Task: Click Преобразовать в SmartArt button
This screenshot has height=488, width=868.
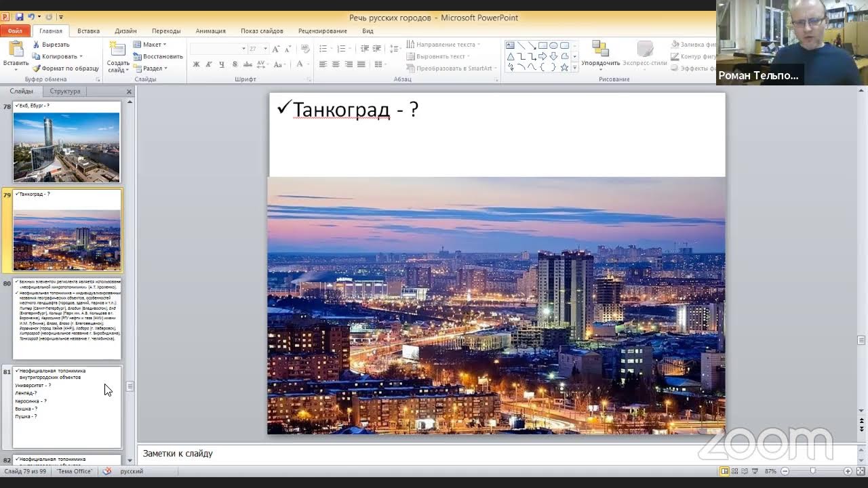Action: [452, 68]
